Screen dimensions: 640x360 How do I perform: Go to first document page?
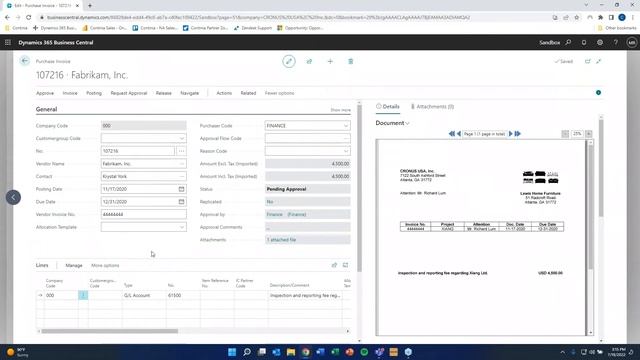tap(451, 134)
